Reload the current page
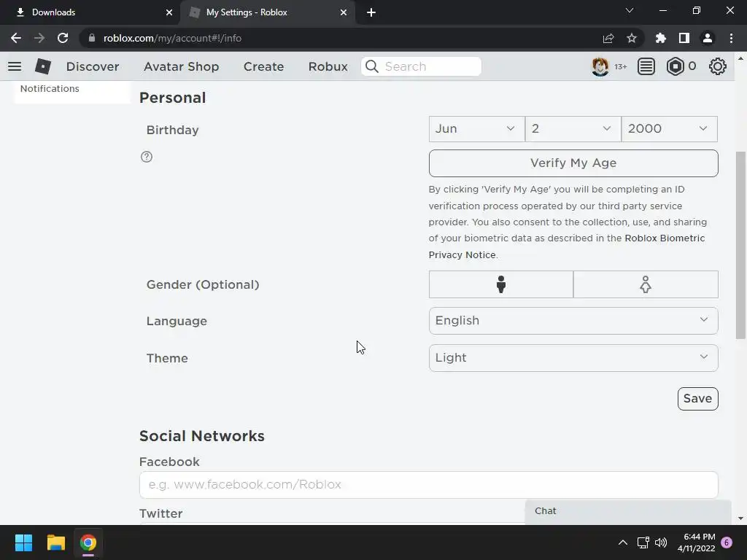The width and height of the screenshot is (747, 560). (63, 38)
